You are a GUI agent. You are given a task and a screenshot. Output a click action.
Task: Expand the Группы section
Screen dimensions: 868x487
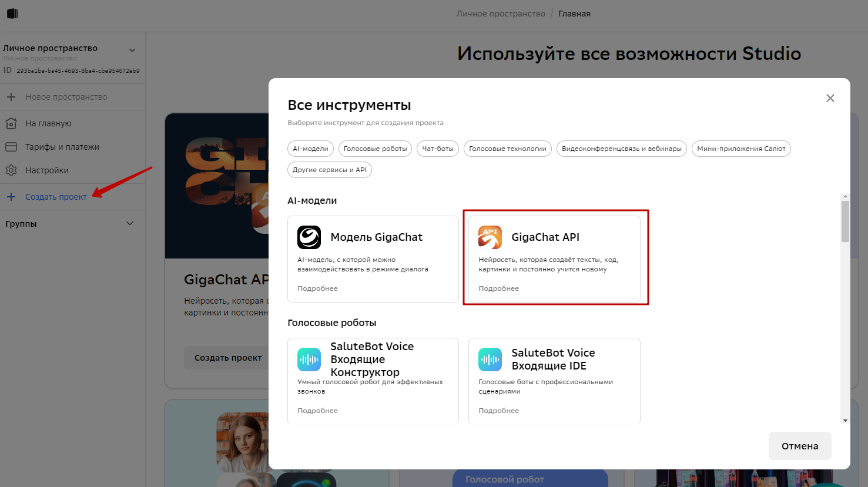pos(130,223)
